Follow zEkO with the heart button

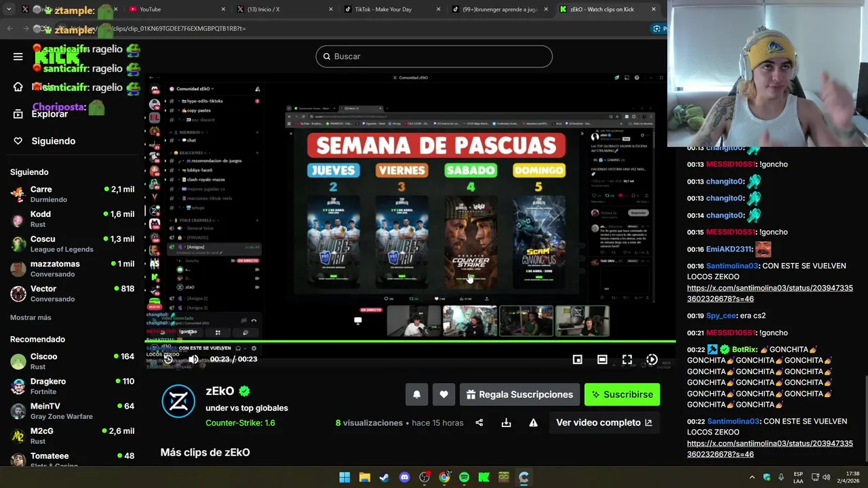coord(443,394)
